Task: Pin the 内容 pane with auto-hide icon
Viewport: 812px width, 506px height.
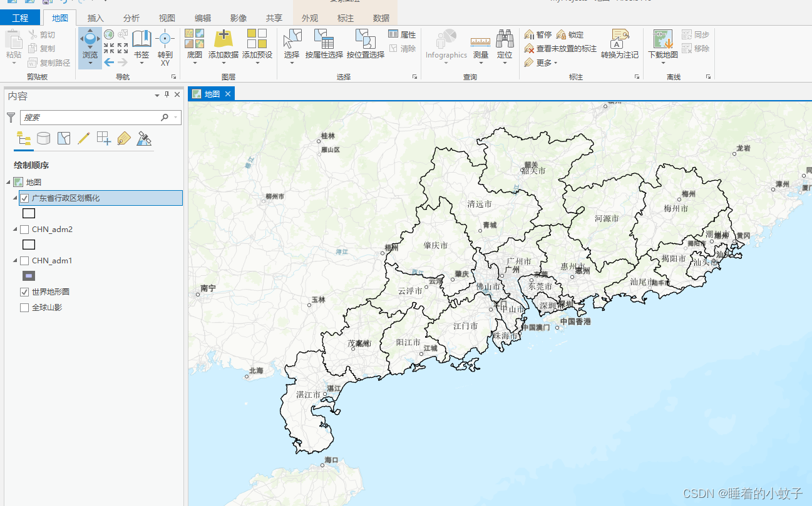Action: (x=167, y=95)
